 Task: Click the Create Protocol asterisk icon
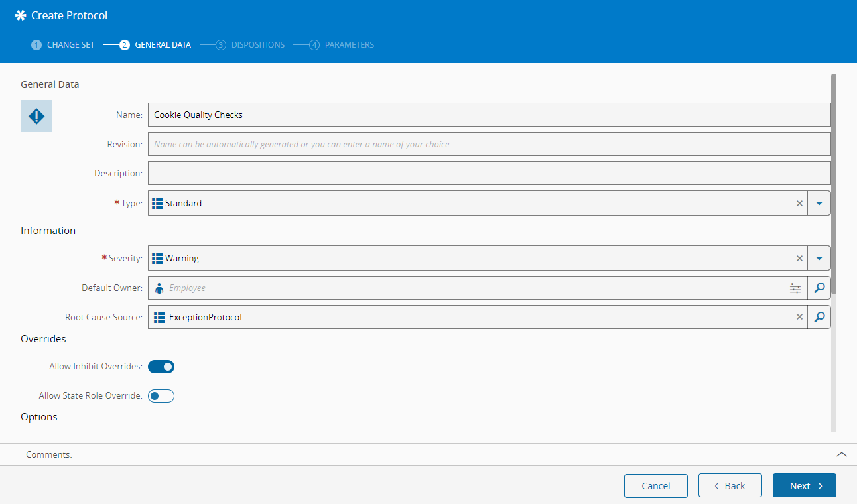click(21, 15)
